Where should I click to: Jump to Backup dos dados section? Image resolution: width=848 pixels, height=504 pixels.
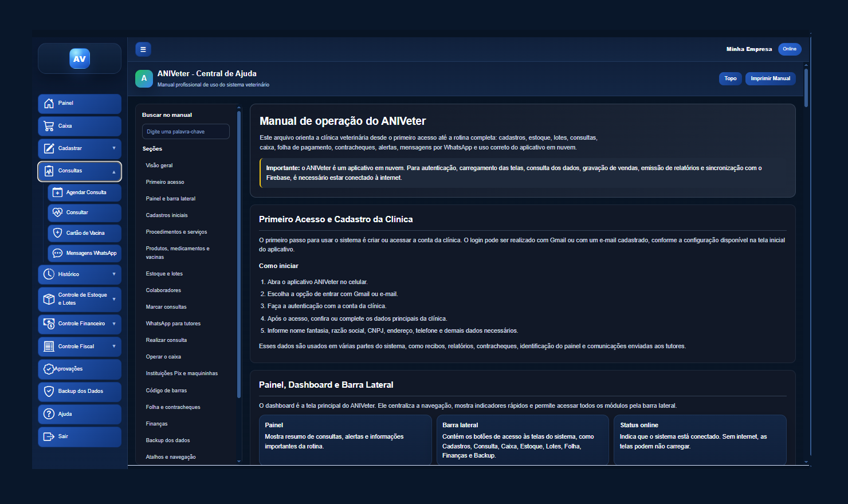[168, 440]
